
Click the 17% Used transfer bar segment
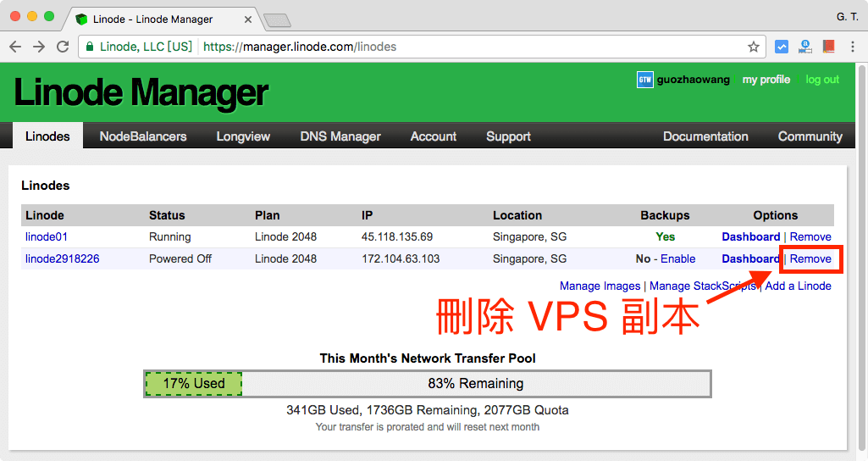[194, 383]
